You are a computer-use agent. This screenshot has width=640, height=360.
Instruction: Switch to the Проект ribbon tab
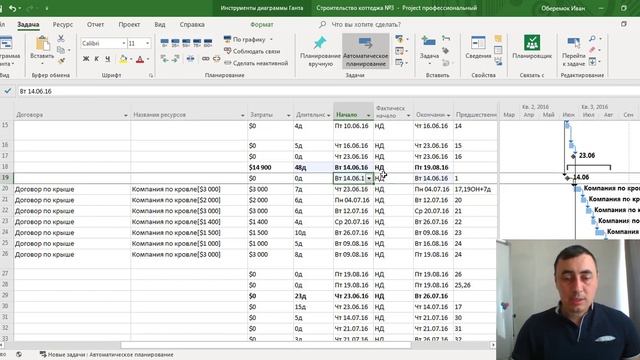click(129, 24)
